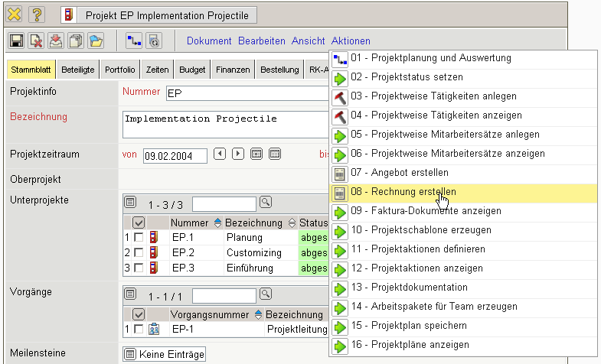Sort Unterprojekte by the Nummer column arrows

217,223
